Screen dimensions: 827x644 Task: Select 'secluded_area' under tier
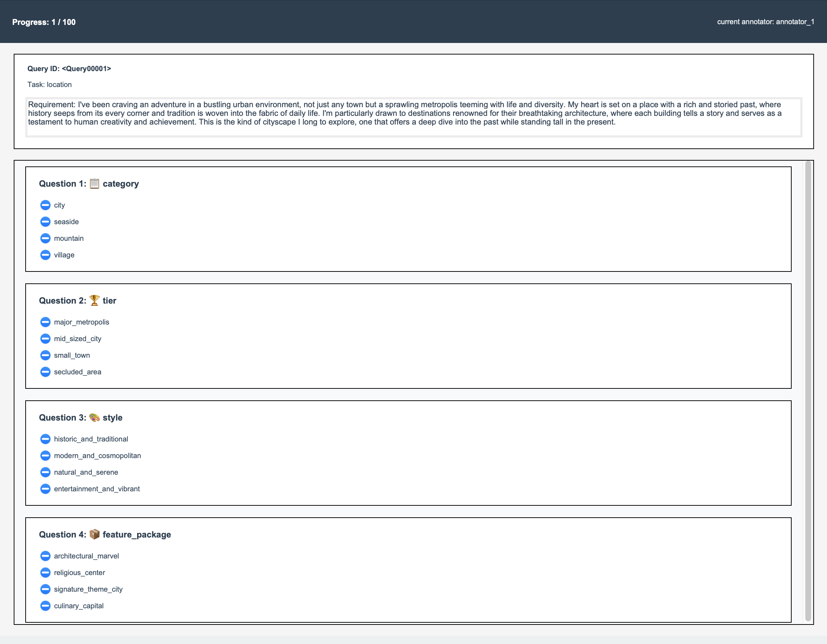[45, 372]
